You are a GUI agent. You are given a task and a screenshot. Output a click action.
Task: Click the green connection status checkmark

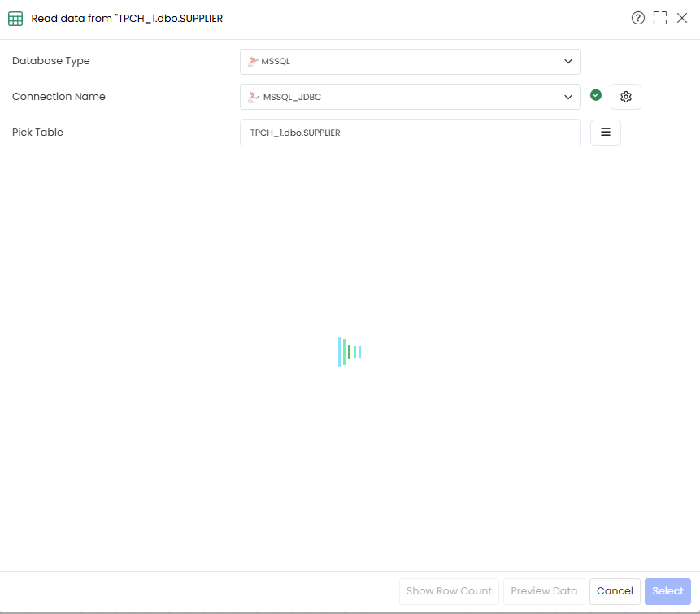[x=596, y=95]
